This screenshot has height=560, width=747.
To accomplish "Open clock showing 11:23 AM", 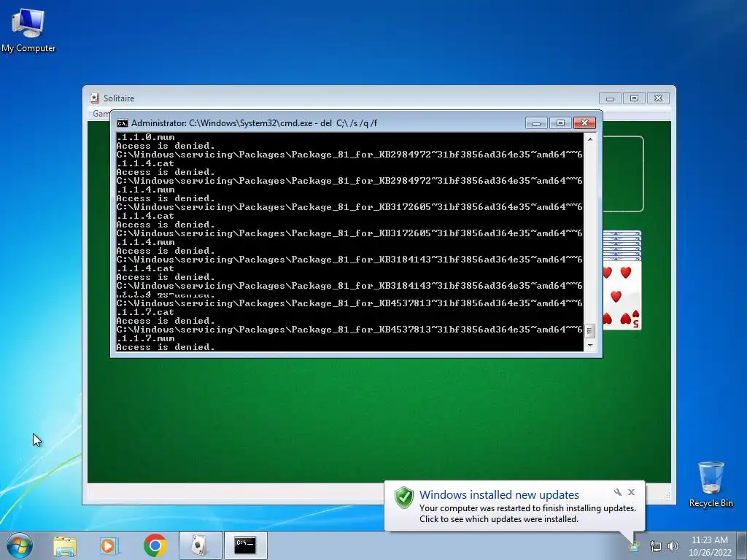I will [x=709, y=545].
